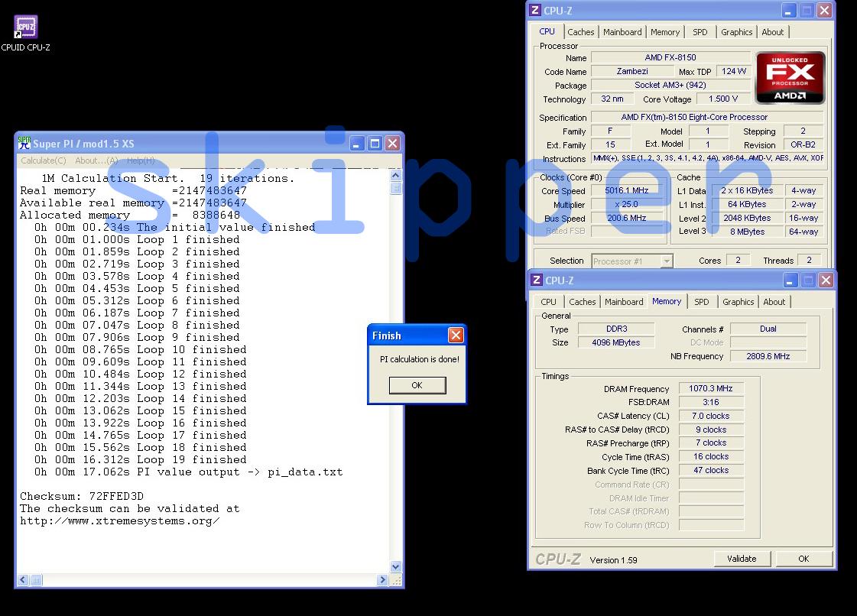Click CAS# Latency value 7.0 clocks
The width and height of the screenshot is (857, 616).
click(x=710, y=416)
